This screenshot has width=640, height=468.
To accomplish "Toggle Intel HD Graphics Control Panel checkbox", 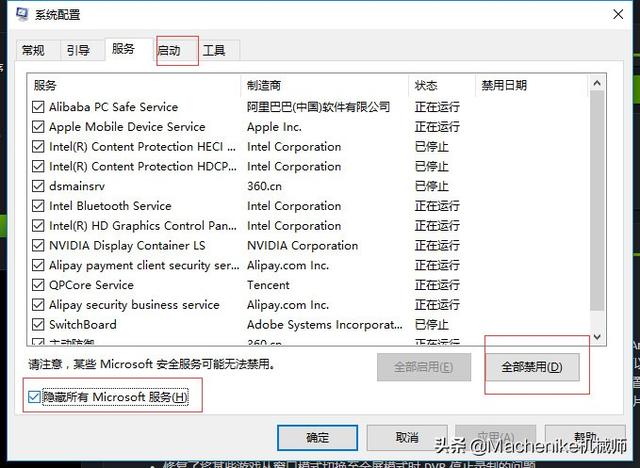I will [x=38, y=226].
